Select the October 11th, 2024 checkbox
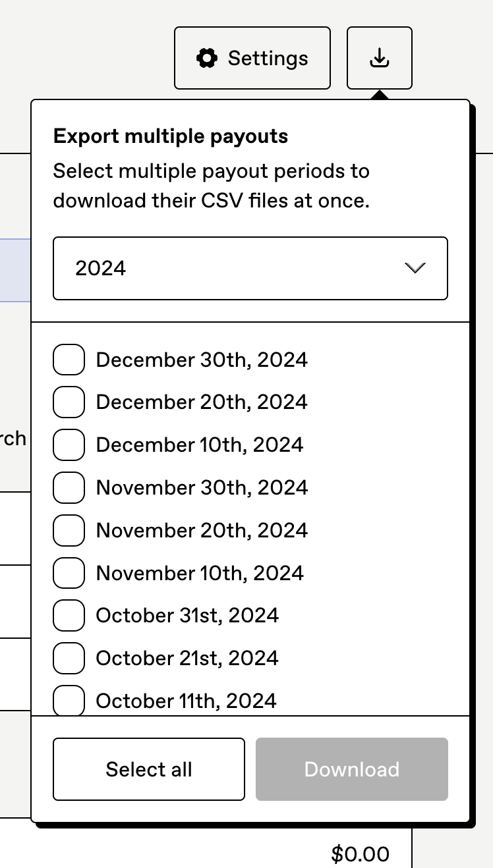The width and height of the screenshot is (493, 868). pos(69,700)
